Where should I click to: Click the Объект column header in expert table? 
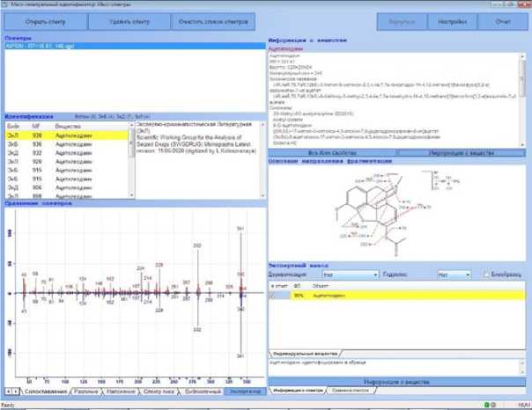click(x=320, y=286)
